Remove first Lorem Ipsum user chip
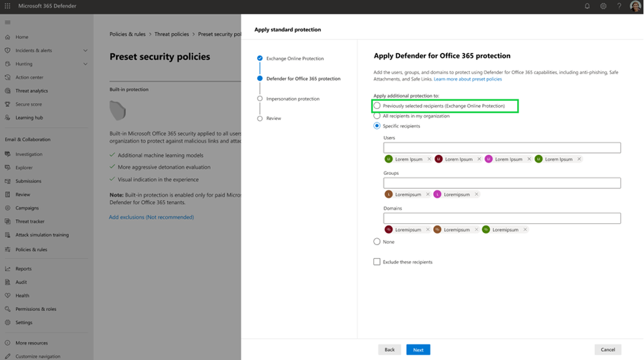The image size is (644, 360). pyautogui.click(x=429, y=159)
